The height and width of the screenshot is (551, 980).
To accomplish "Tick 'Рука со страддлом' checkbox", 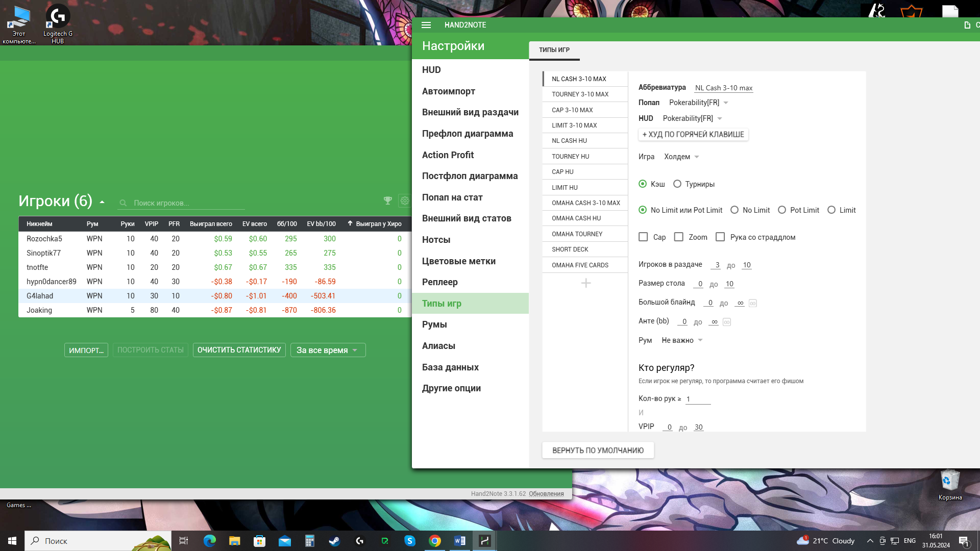I will click(x=720, y=237).
